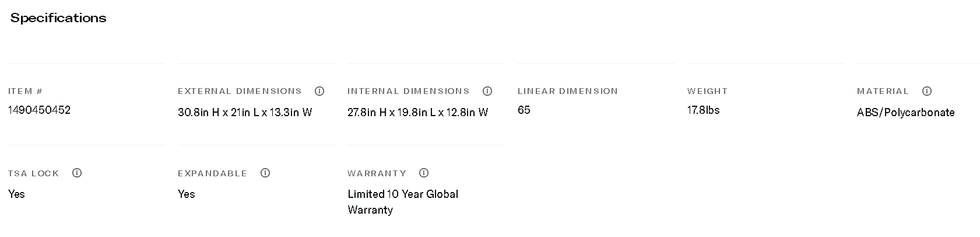The image size is (980, 237).
Task: Click external dimensions value 30.8in H
Action: [245, 113]
